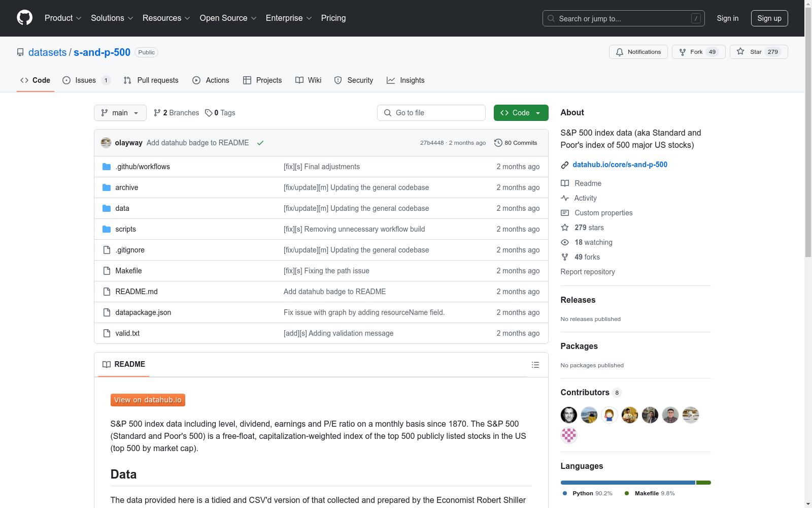Screen dimensions: 812x508
Task: Click the tag icon beside 0 Tags
Action: [209, 113]
